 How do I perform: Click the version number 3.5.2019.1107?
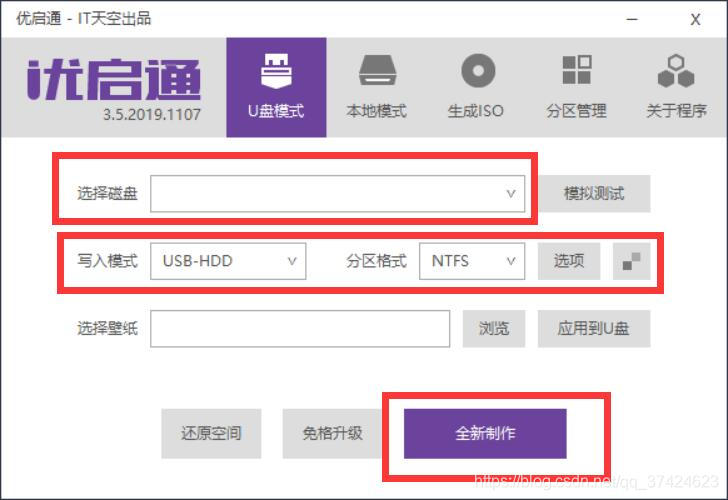[x=152, y=115]
